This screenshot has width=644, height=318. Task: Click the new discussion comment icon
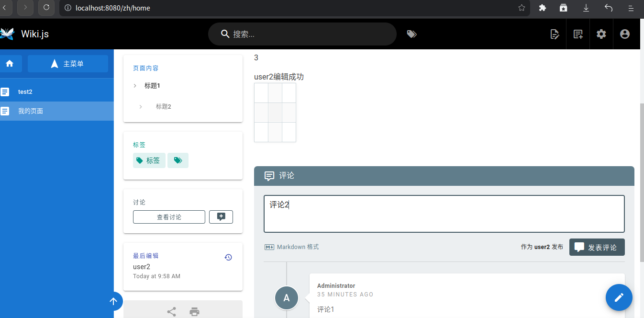click(x=221, y=216)
